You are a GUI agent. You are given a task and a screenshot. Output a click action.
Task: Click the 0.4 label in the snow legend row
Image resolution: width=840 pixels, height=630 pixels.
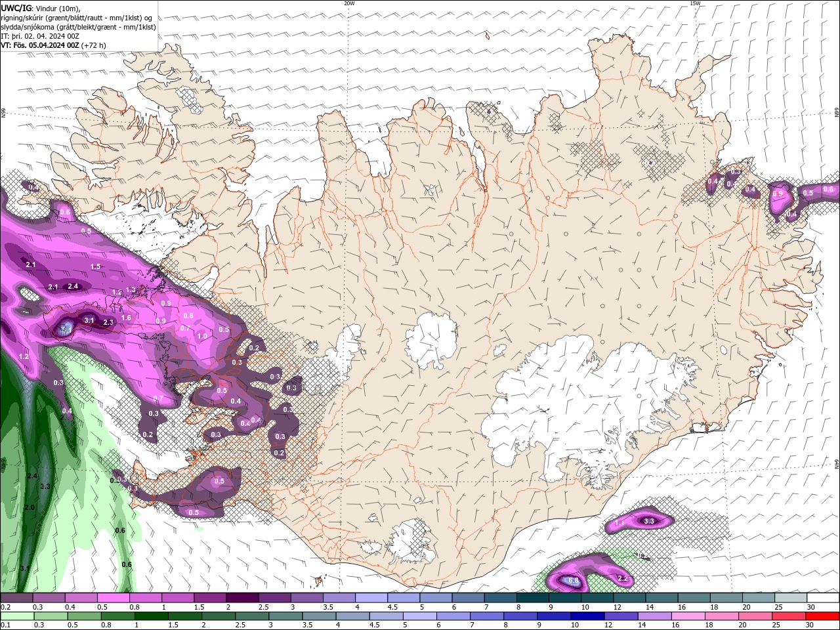coord(70,607)
